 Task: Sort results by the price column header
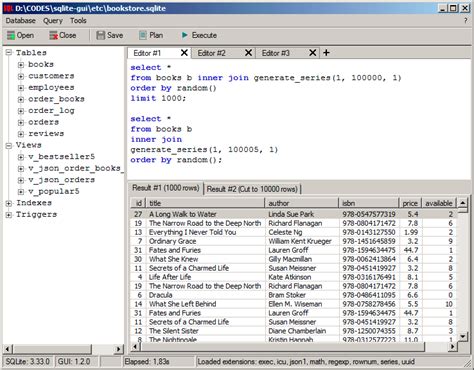click(x=410, y=203)
